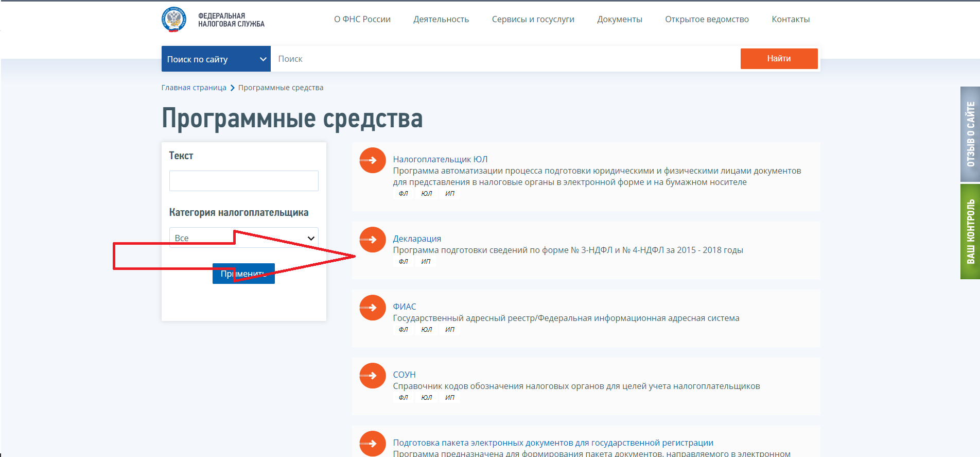Viewport: 980px width, 457px height.
Task: Click the ФЕДЕРАЛЬНАЯ НАЛОГОВАЯ СЛУЖБА header text
Action: (x=231, y=20)
